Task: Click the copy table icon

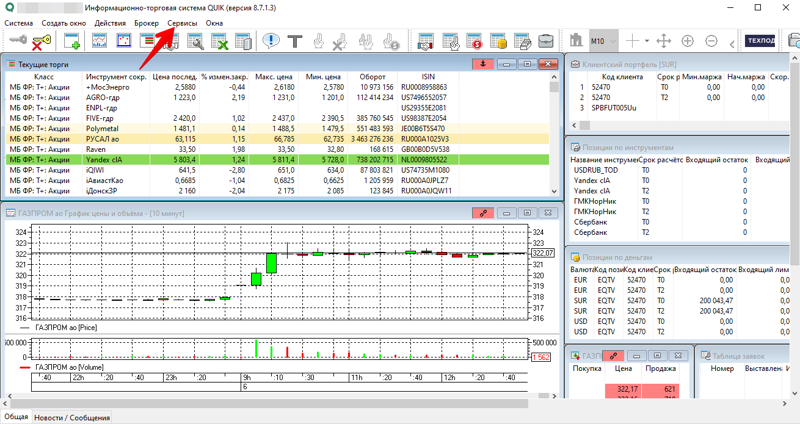Action: 243,41
